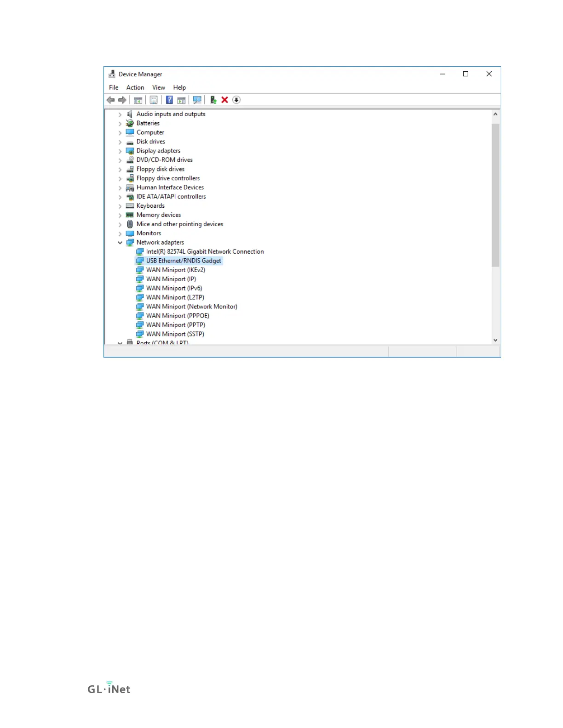Click the scrollbar down arrow
This screenshot has height=728, width=563.
pos(495,340)
